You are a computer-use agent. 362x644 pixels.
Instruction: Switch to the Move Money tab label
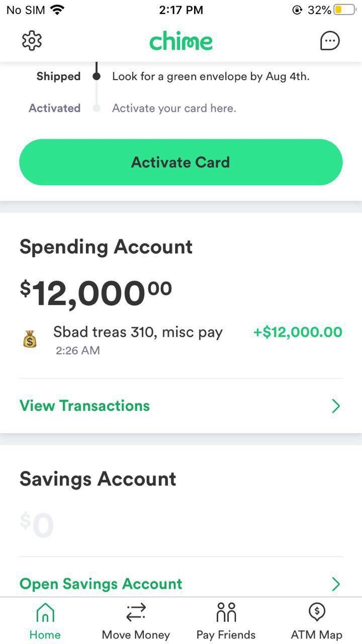coord(136,635)
